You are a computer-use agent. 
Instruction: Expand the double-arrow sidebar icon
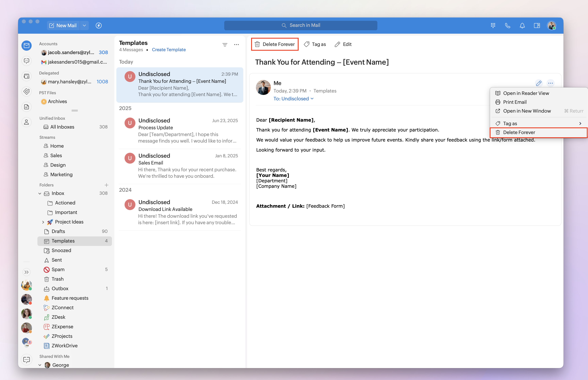point(27,272)
